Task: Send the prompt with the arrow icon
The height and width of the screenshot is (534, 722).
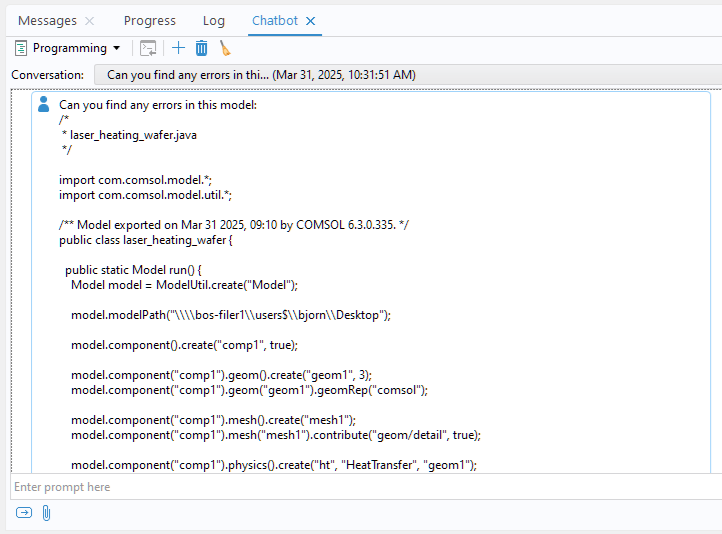Action: pos(23,513)
